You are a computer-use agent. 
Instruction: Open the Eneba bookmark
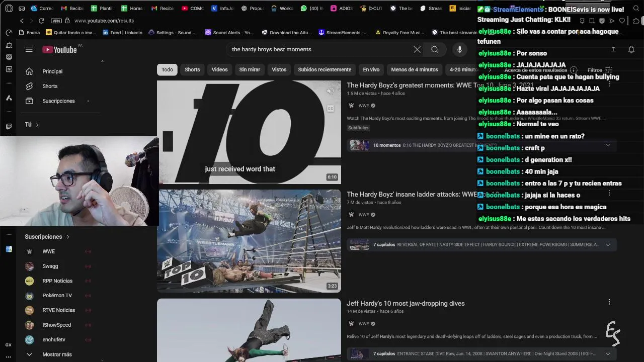coord(29,33)
